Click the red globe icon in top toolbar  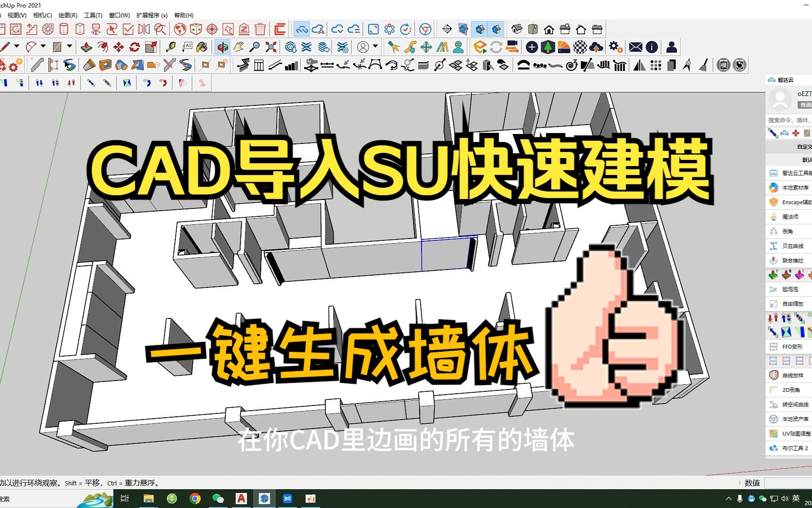click(180, 30)
